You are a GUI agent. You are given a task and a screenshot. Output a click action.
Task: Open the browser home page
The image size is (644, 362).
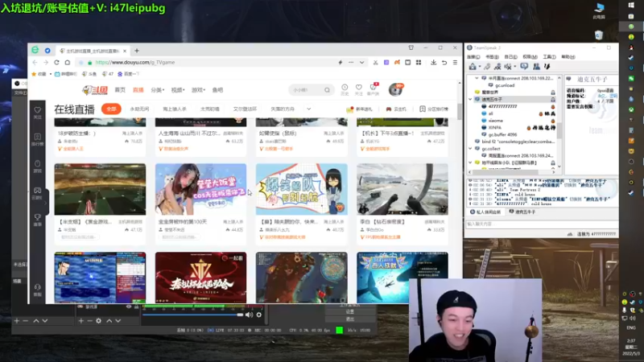tap(68, 63)
